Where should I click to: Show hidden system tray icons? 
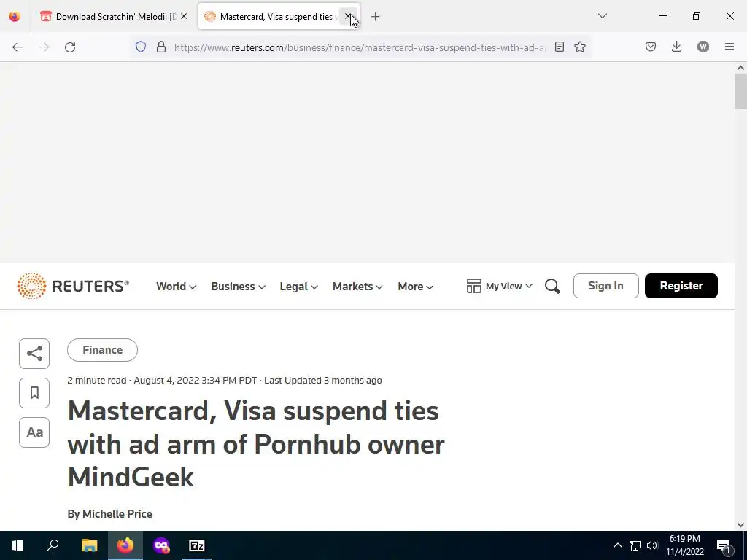tap(617, 545)
